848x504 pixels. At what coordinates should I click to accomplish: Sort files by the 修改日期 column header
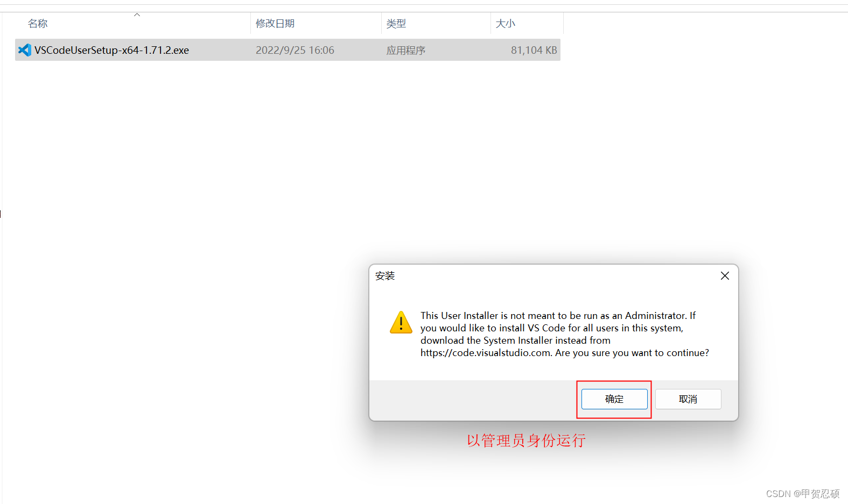pyautogui.click(x=275, y=24)
